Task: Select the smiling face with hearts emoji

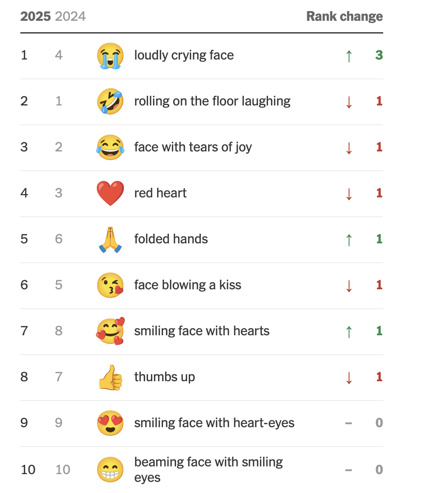Action: pyautogui.click(x=110, y=331)
